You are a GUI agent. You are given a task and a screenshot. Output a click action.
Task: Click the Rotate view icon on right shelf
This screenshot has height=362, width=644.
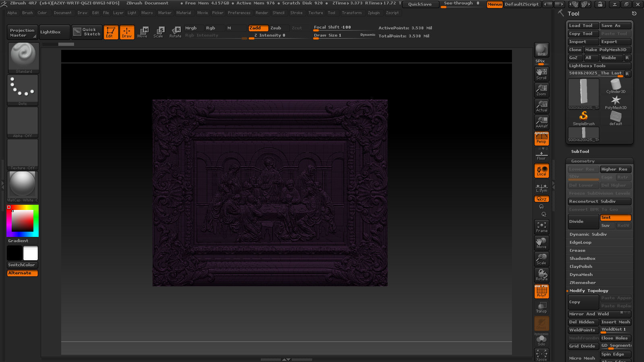(541, 275)
